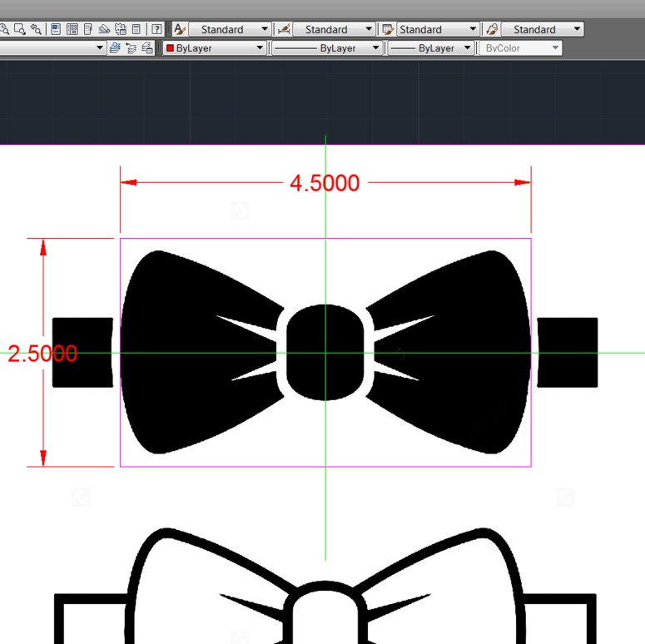Screen dimensions: 645x644
Task: Open the layer list dropdown
Action: coord(52,48)
